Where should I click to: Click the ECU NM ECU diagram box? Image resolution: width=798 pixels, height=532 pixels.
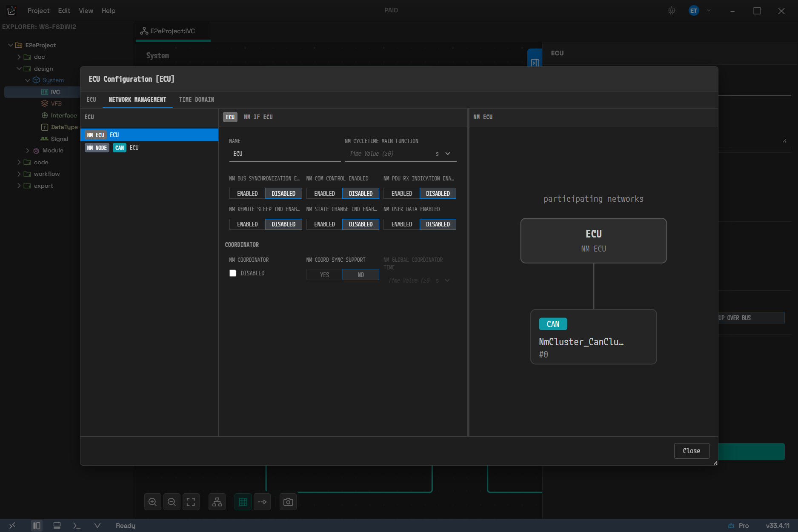[x=594, y=241]
